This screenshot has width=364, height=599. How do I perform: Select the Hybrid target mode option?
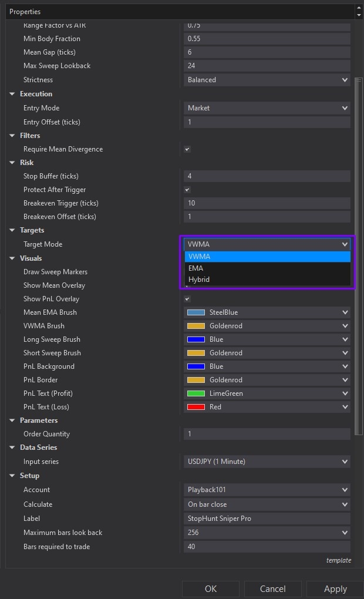267,279
